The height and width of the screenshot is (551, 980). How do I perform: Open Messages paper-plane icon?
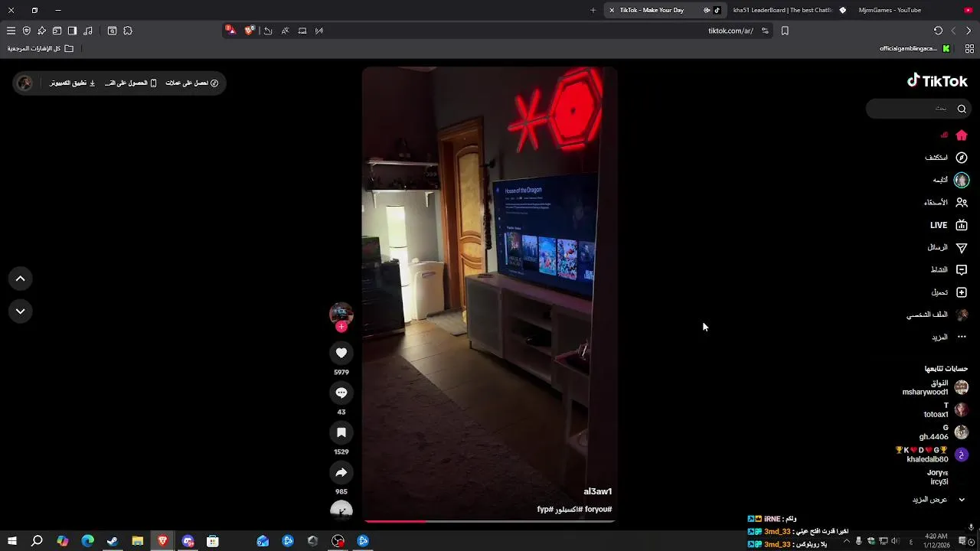click(962, 248)
